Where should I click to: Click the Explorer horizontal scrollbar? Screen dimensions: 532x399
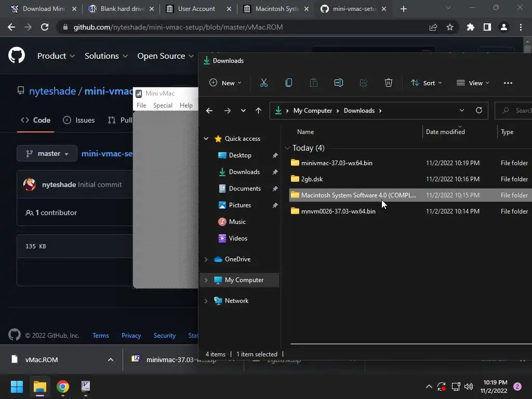411,344
